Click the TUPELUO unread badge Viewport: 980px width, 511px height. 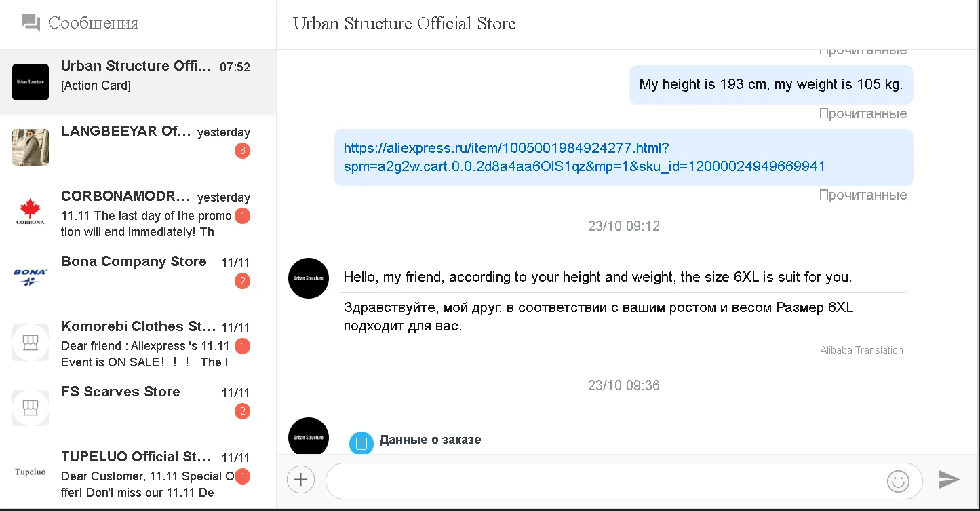pos(242,476)
